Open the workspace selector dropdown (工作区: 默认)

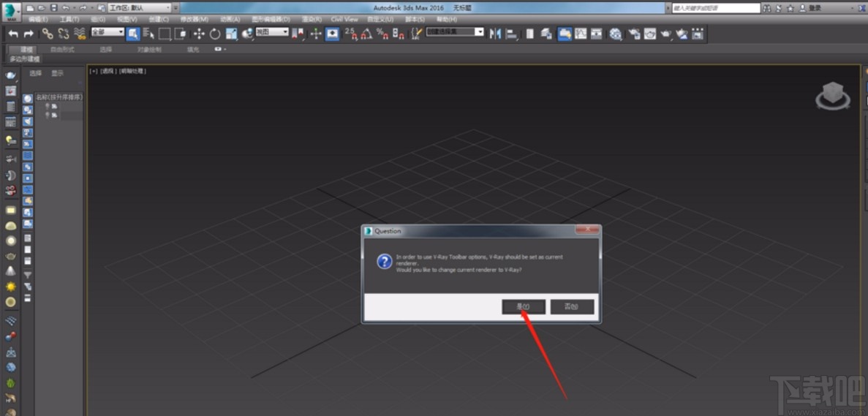click(140, 8)
